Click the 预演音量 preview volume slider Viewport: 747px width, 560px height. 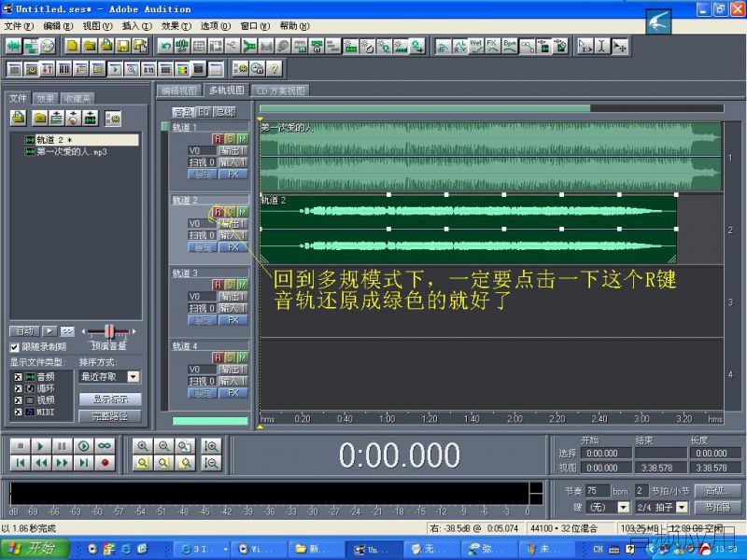(x=109, y=331)
